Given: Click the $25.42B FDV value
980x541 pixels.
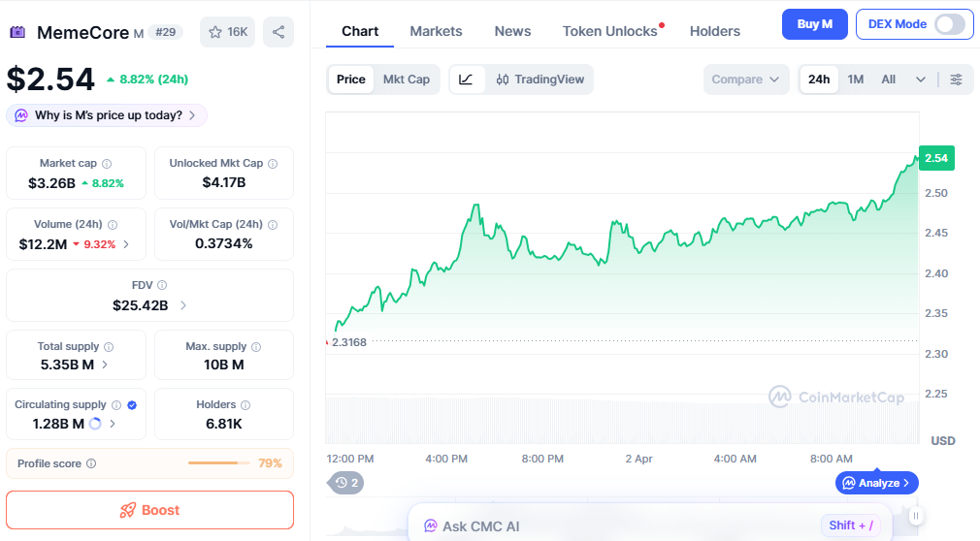Looking at the screenshot, I should tap(140, 305).
